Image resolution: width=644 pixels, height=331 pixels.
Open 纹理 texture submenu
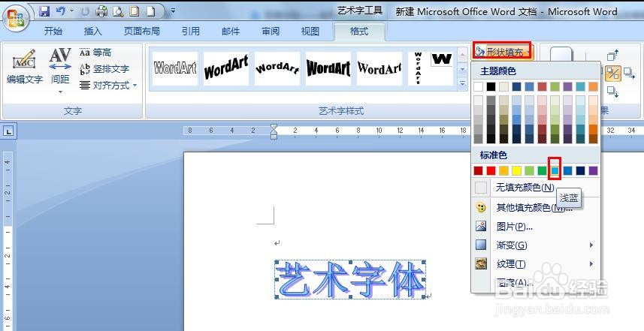537,264
